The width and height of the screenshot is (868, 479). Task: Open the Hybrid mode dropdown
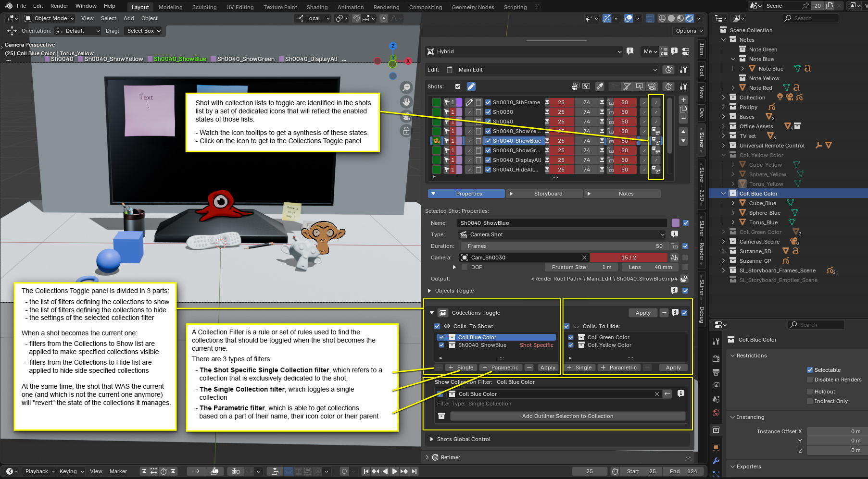(524, 51)
